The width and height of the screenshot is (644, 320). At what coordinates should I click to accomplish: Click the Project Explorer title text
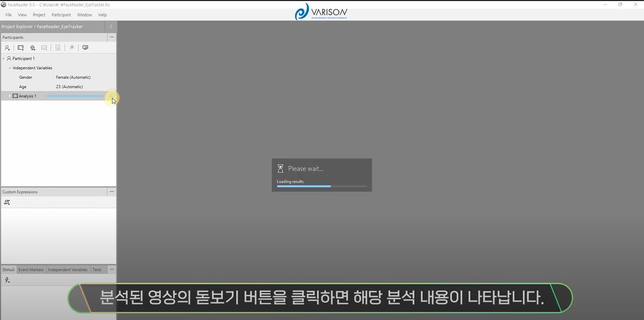click(x=42, y=27)
